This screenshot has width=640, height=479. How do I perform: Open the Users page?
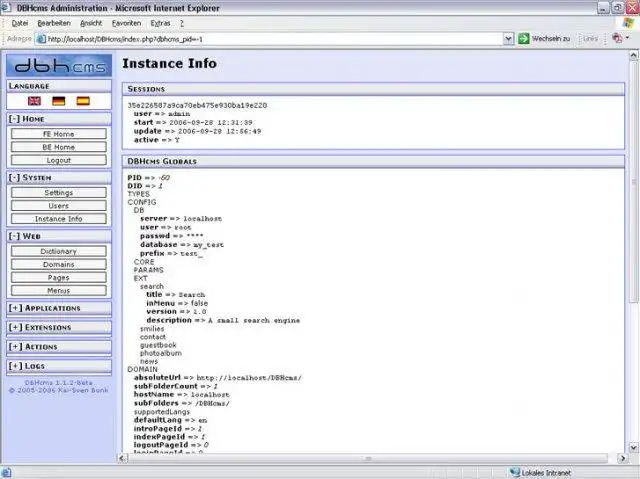pyautogui.click(x=59, y=206)
